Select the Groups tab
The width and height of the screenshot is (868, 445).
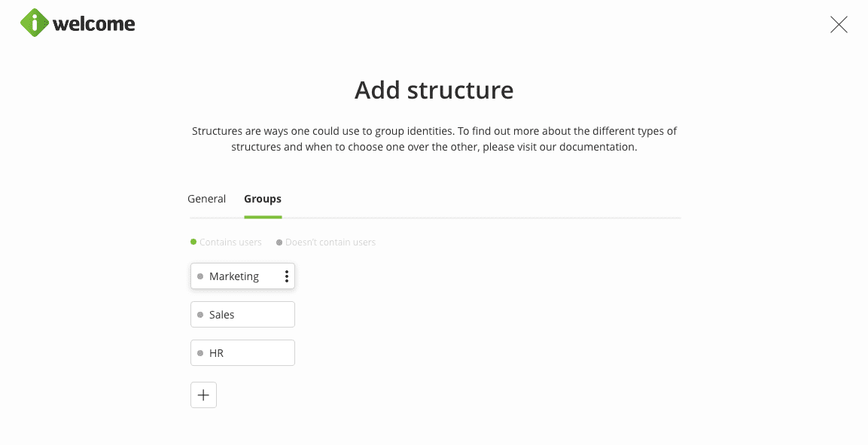(263, 199)
